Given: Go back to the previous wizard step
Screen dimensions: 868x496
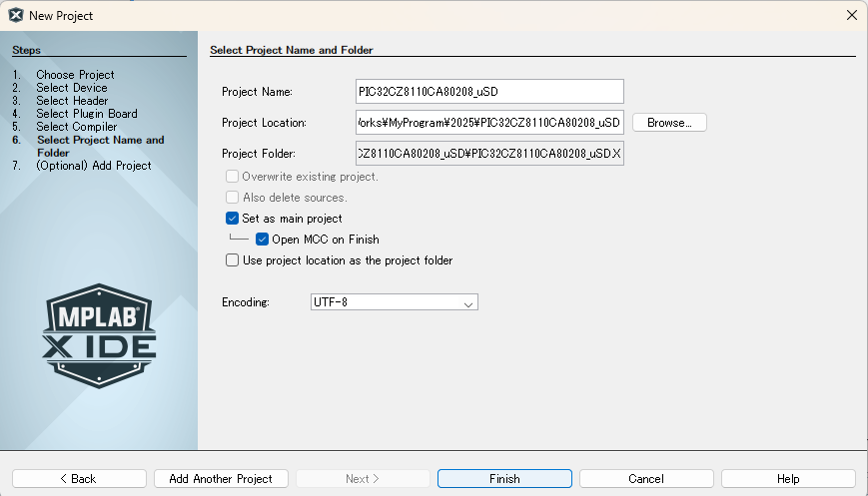Looking at the screenshot, I should (79, 479).
